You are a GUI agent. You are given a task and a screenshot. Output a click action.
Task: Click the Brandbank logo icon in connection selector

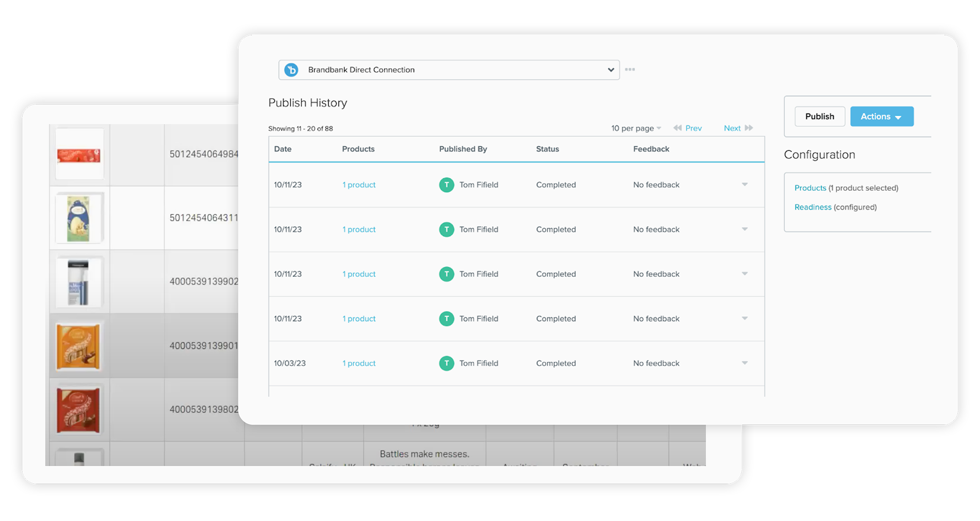[x=292, y=70]
